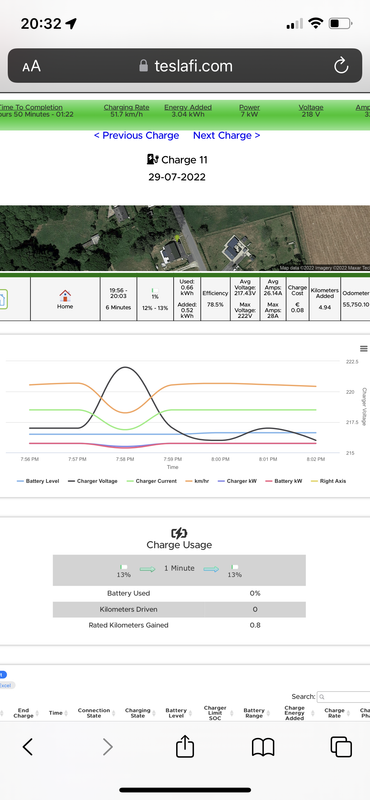370x800 pixels.
Task: Tap the Rated Kilometers Gained row
Action: point(179,625)
